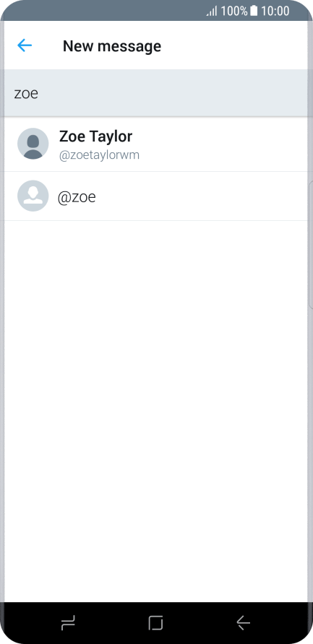Screen dimensions: 313x644
Task: Tap the Android home button icon
Action: coord(156,623)
